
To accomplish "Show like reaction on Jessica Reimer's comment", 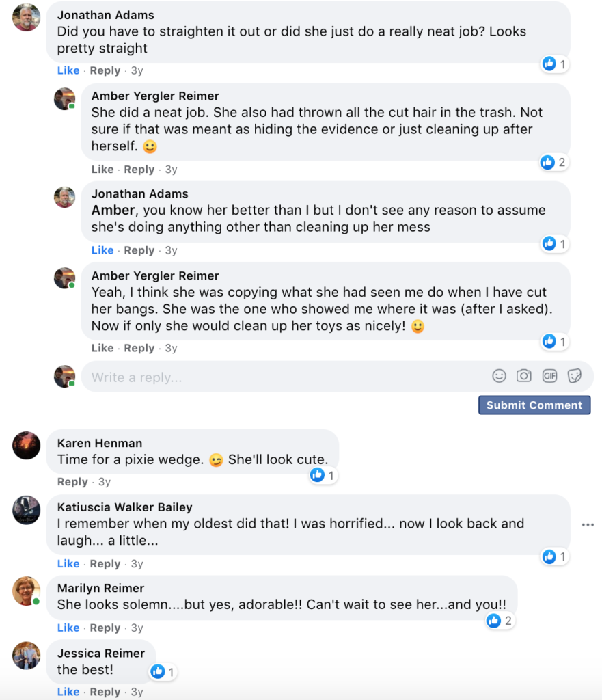I will (163, 672).
